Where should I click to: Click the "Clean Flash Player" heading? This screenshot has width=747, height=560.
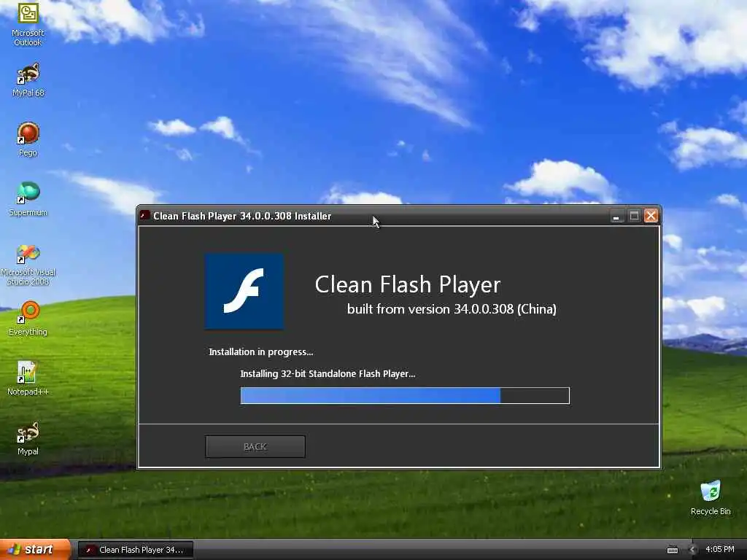click(408, 285)
